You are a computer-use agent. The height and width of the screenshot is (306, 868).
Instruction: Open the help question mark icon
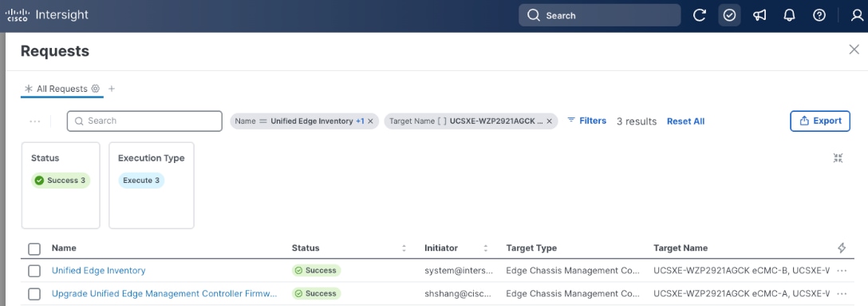coord(819,15)
